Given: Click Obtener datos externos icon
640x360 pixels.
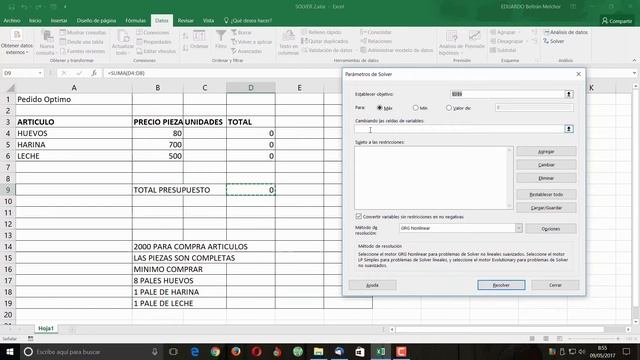Looking at the screenshot, I should coord(17,42).
